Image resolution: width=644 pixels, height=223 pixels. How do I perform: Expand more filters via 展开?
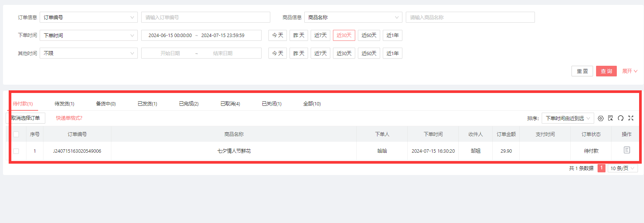click(x=630, y=71)
